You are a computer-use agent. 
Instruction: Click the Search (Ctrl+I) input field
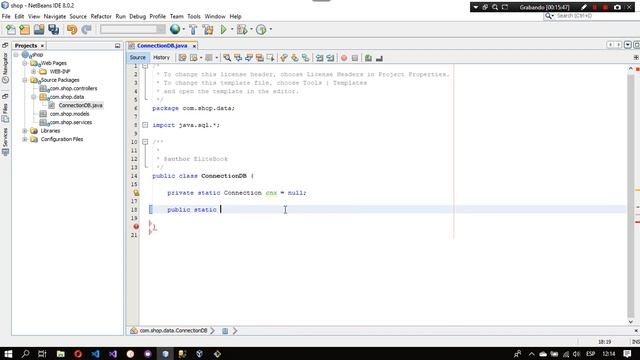592,16
